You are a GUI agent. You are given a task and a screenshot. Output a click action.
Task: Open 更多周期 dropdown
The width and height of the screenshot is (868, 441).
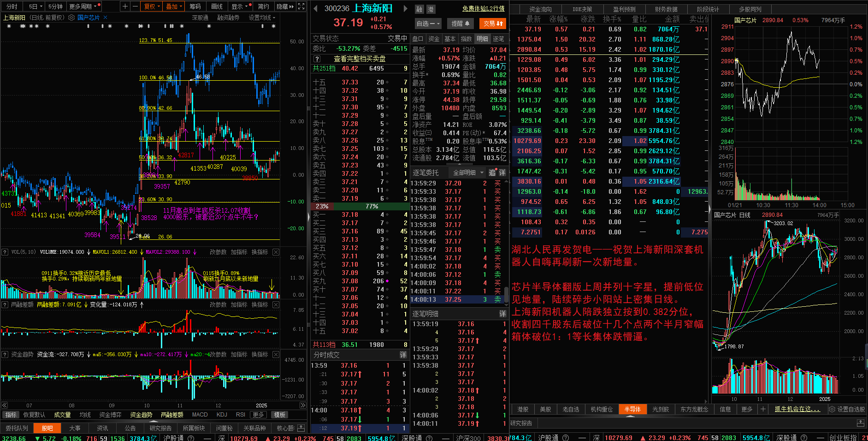click(x=83, y=6)
